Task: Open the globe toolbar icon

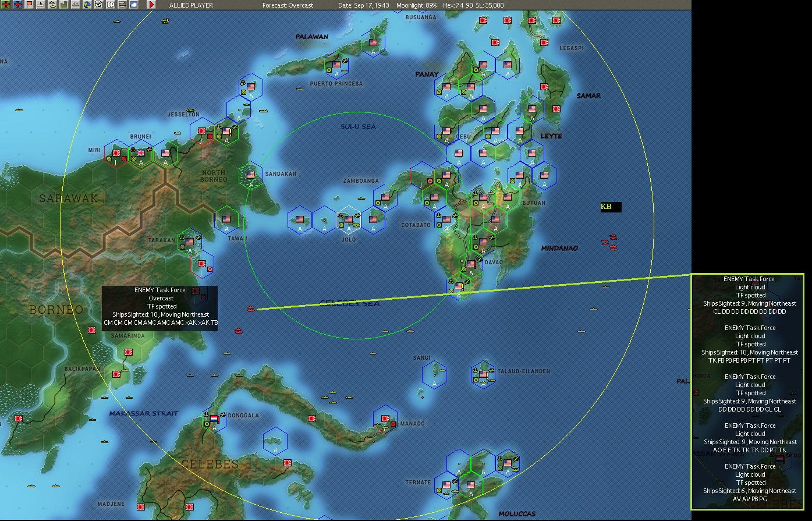Action: 87,5
